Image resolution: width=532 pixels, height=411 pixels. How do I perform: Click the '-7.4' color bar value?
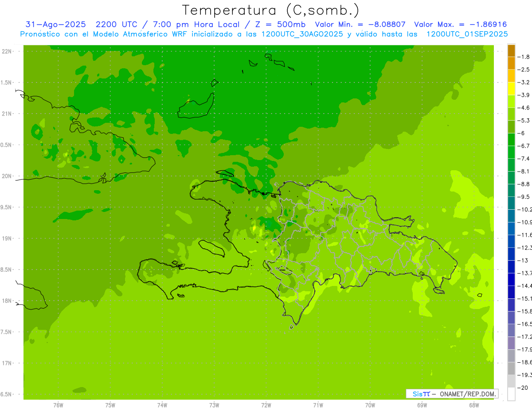click(524, 158)
